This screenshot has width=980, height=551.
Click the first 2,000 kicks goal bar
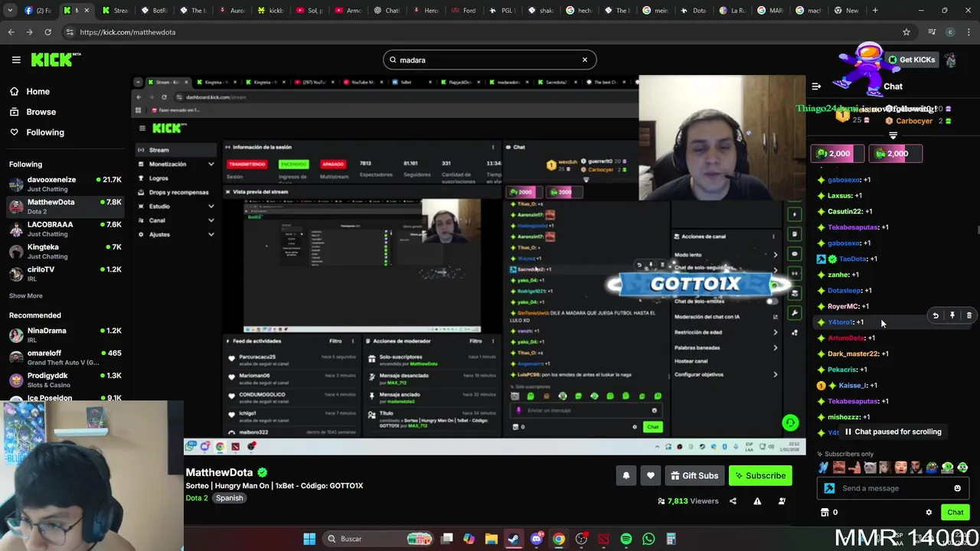click(x=838, y=154)
